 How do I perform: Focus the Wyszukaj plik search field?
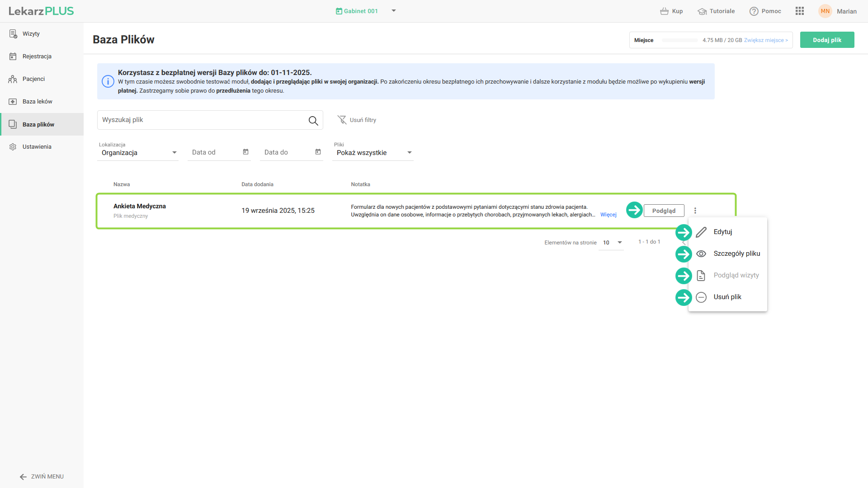pyautogui.click(x=201, y=120)
